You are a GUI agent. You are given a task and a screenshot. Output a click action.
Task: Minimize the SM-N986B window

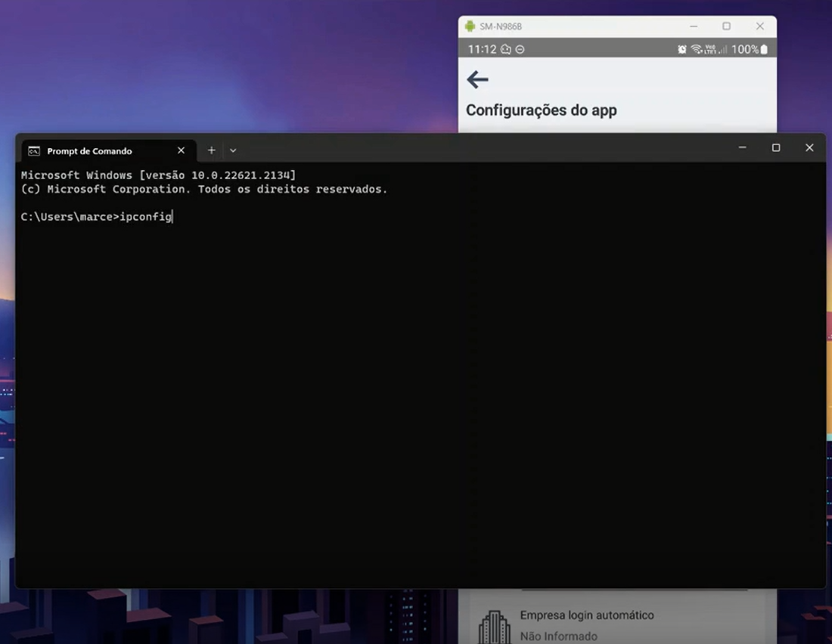[694, 26]
